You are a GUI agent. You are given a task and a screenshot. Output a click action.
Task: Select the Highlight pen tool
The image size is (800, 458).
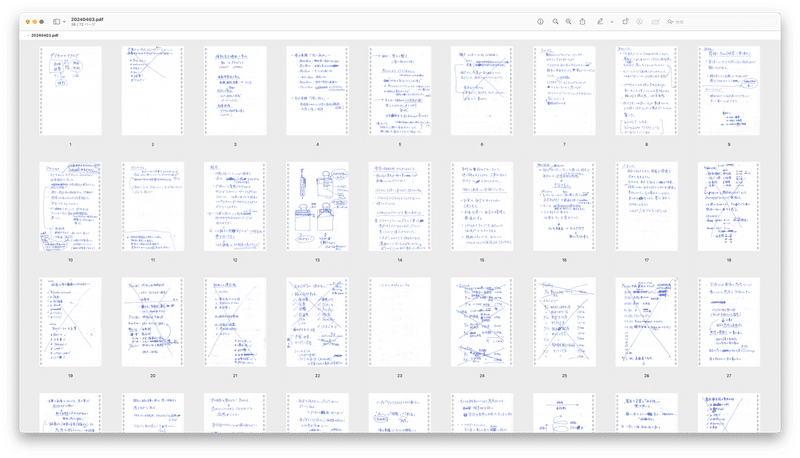(600, 21)
